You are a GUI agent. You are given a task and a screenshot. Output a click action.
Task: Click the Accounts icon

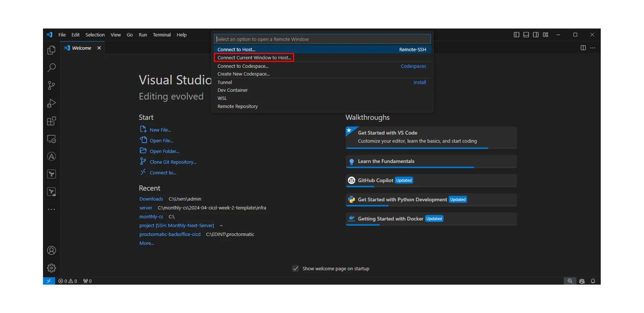click(51, 250)
